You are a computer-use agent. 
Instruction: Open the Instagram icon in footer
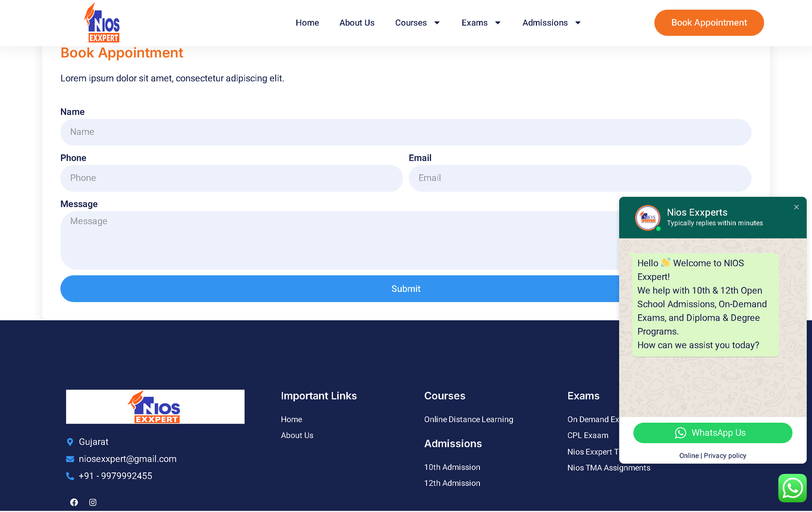coord(93,502)
